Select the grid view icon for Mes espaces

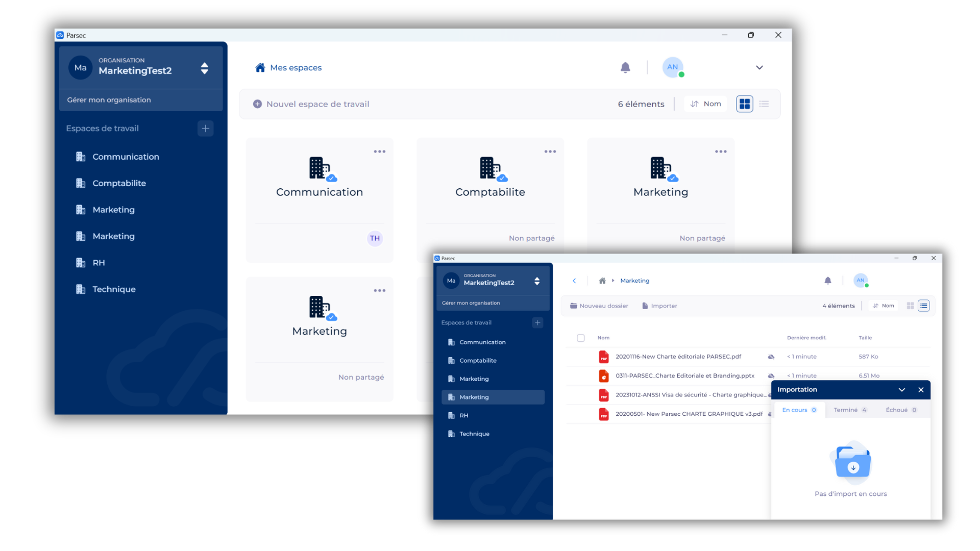[744, 104]
